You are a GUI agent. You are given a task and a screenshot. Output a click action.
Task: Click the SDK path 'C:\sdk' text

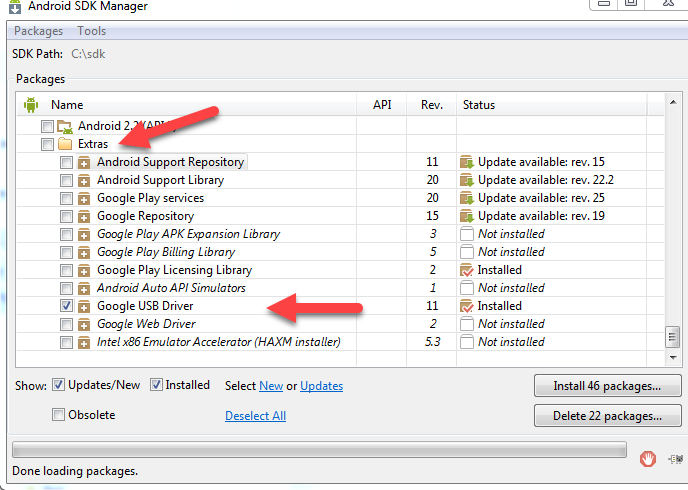pyautogui.click(x=88, y=54)
